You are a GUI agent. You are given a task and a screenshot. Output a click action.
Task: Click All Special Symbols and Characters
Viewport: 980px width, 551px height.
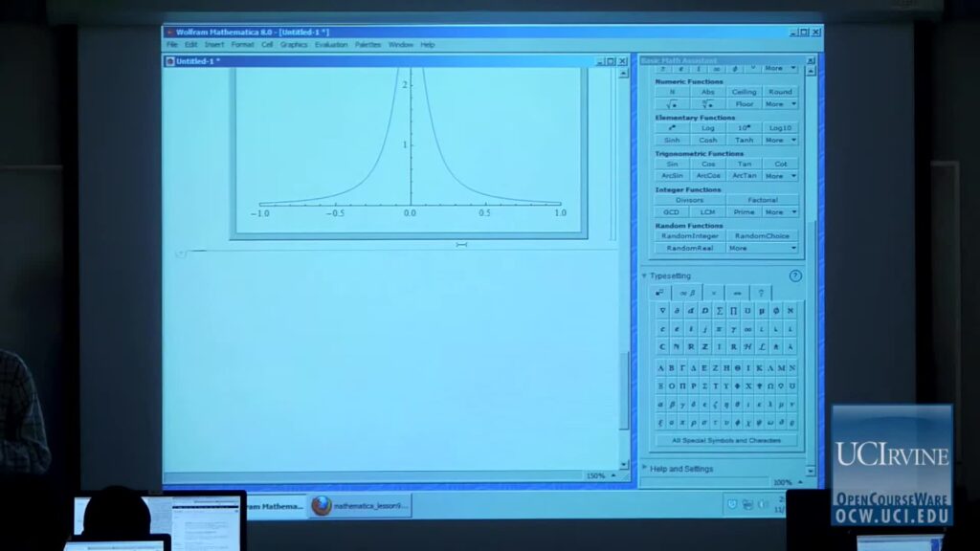coord(725,440)
